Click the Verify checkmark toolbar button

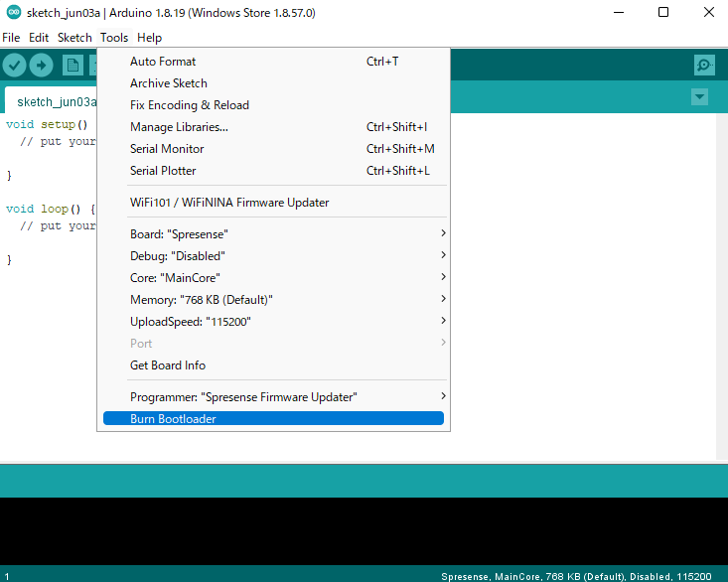coord(14,65)
